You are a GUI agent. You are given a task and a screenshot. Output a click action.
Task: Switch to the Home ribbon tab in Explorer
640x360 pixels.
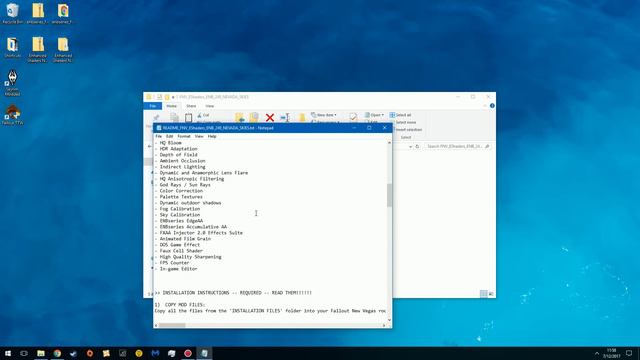coord(171,106)
